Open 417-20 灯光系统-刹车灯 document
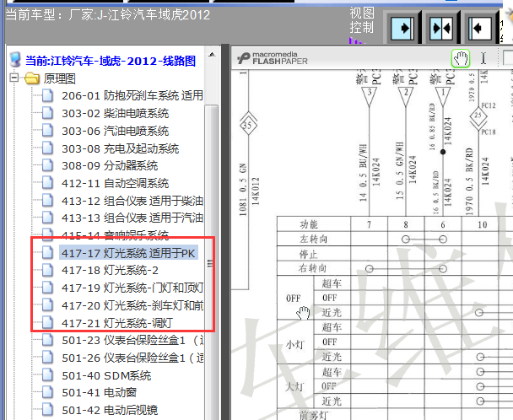The height and width of the screenshot is (420, 513). point(132,305)
